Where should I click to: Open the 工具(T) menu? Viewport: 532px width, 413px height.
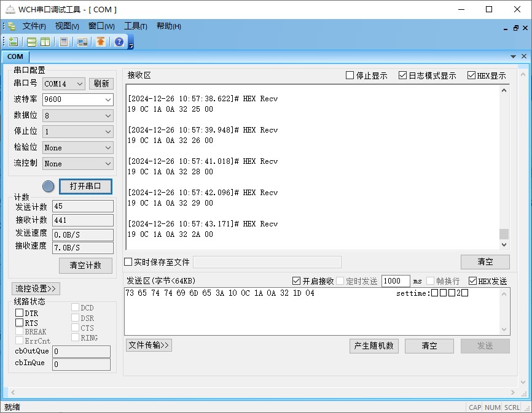135,26
